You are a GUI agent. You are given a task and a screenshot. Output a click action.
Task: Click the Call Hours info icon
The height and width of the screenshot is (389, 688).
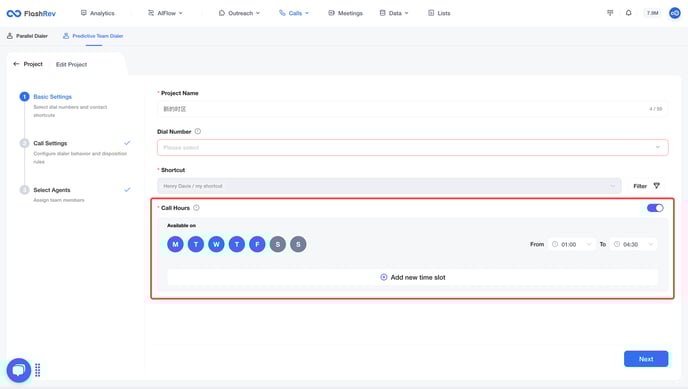coord(196,208)
